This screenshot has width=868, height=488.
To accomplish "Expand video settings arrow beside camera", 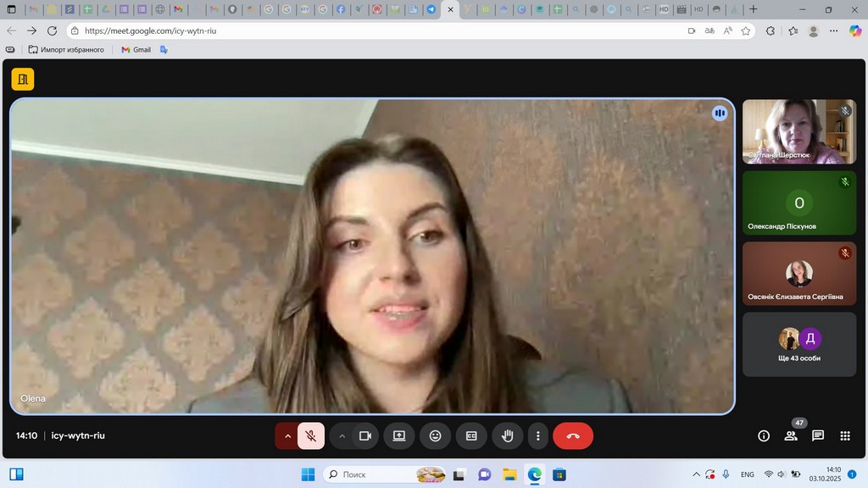I will pos(342,435).
